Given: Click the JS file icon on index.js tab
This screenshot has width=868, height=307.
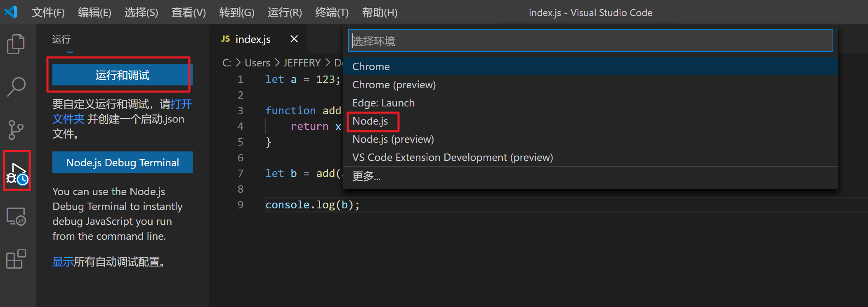Looking at the screenshot, I should (226, 39).
